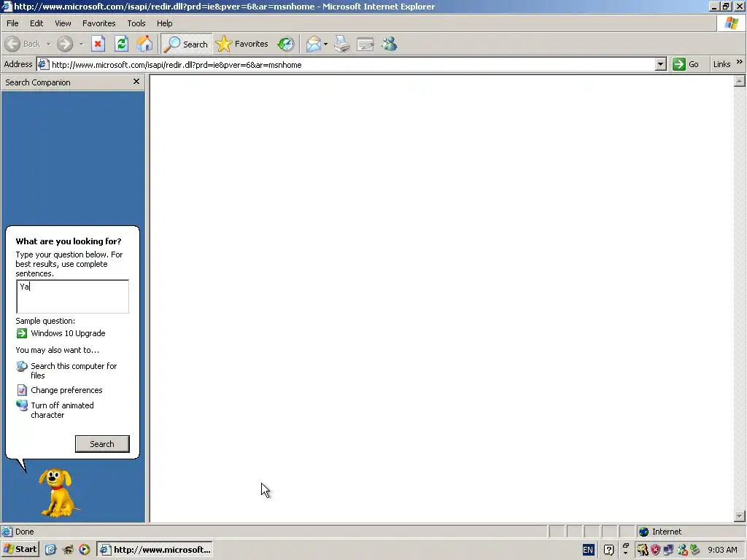Expand the Links toolbar chevron

click(x=740, y=63)
